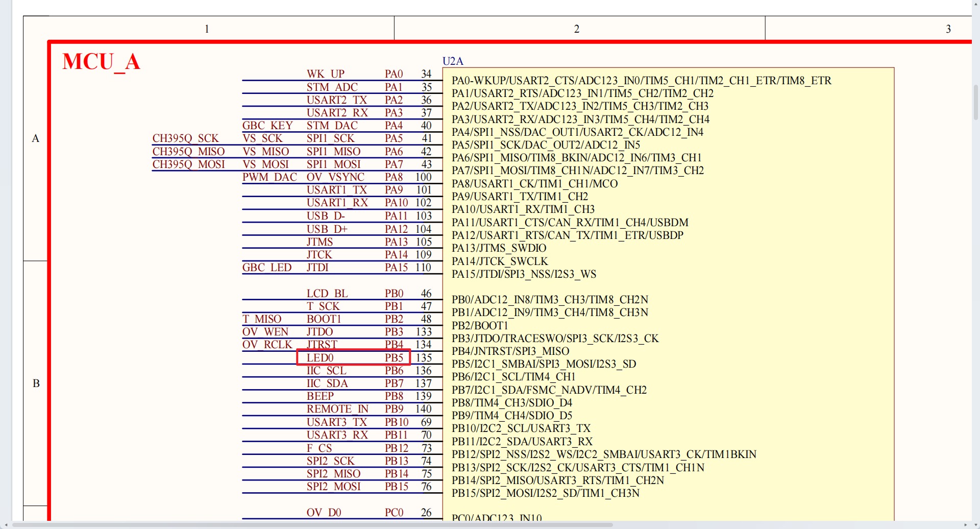Click the USART3_RX net label
This screenshot has width=980, height=529.
click(x=337, y=435)
